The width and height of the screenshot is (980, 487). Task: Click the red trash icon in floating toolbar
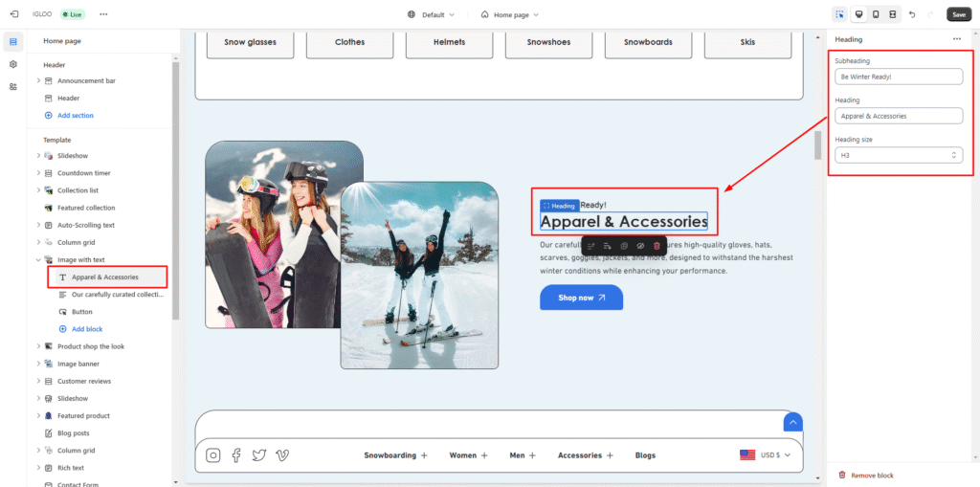point(657,246)
